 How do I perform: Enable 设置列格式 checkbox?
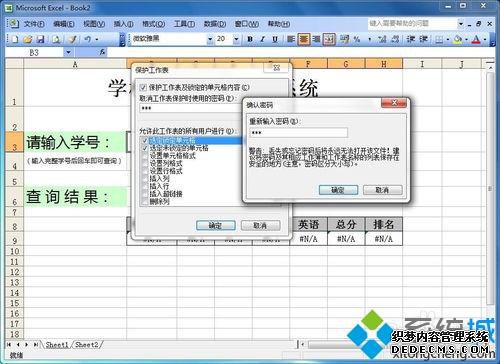tap(145, 163)
